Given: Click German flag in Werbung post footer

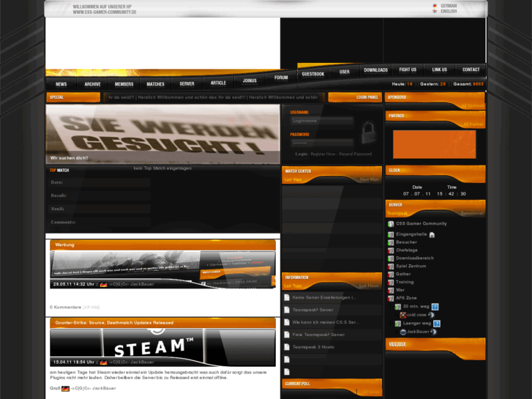Looking at the screenshot, I should pos(103,285).
